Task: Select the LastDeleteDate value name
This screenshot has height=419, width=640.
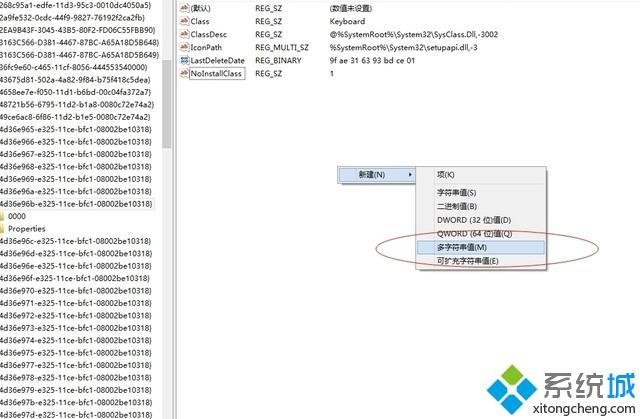Action: 218,60
